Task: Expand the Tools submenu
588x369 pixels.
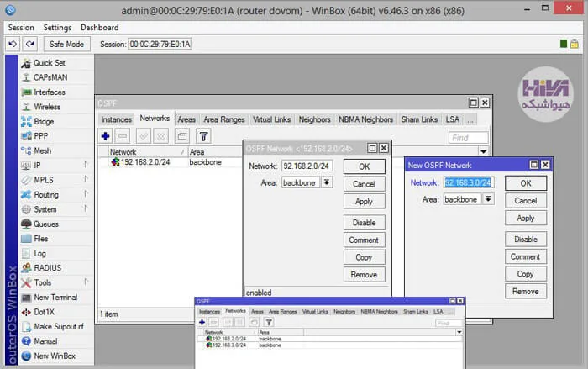Action: 56,282
